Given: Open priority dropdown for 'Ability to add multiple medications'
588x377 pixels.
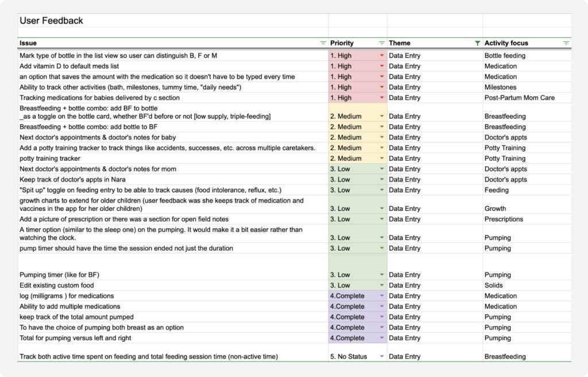Looking at the screenshot, I should coord(382,306).
